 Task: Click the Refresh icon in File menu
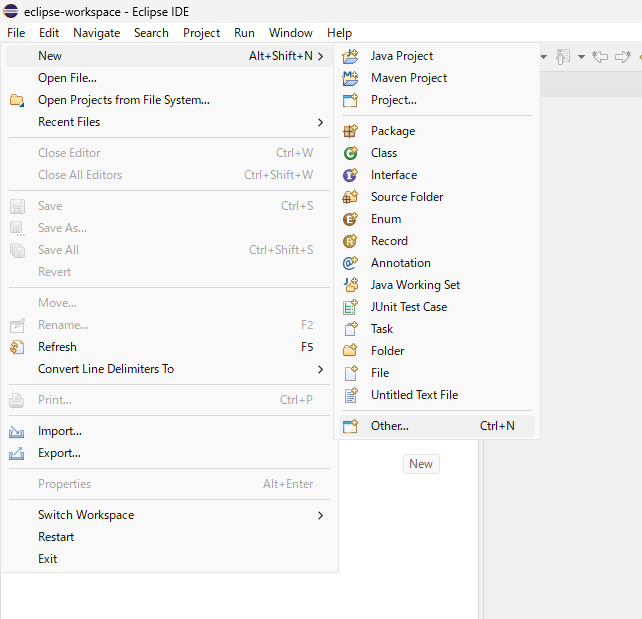(17, 347)
